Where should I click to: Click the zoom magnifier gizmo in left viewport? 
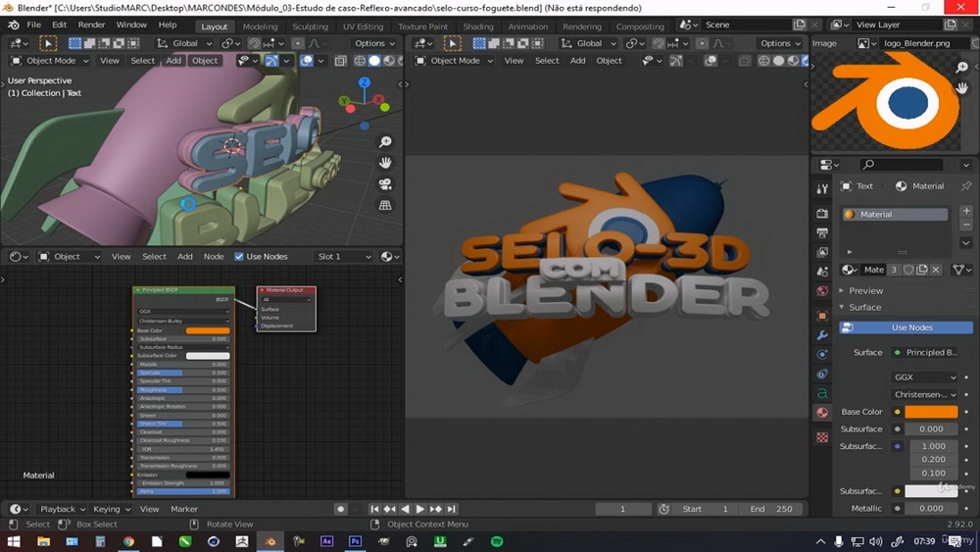(385, 142)
